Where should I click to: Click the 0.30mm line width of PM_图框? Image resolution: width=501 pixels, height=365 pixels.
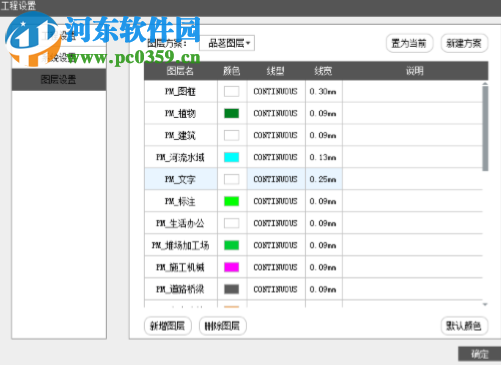tap(323, 91)
